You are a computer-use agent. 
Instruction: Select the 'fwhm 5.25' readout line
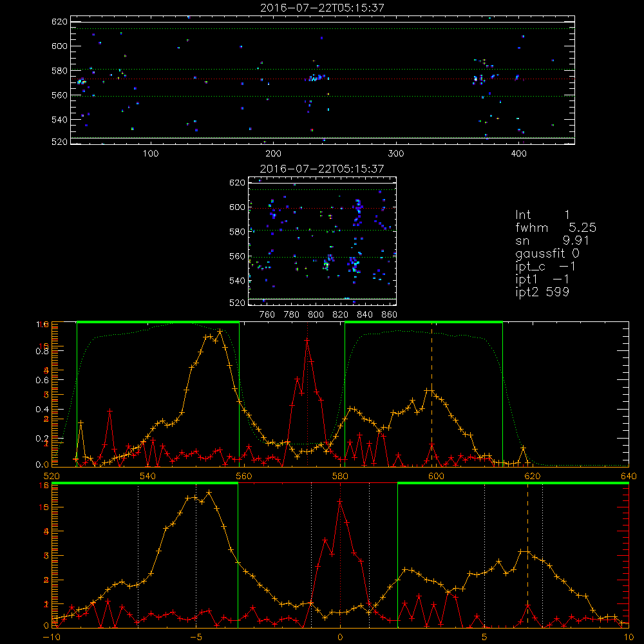tap(556, 227)
